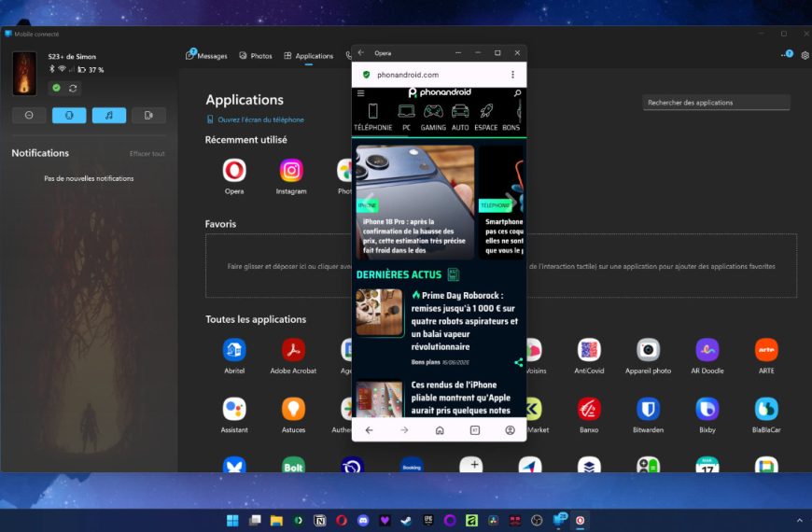812x532 pixels.
Task: Focus the Rechercher des applications search box
Action: 716,103
